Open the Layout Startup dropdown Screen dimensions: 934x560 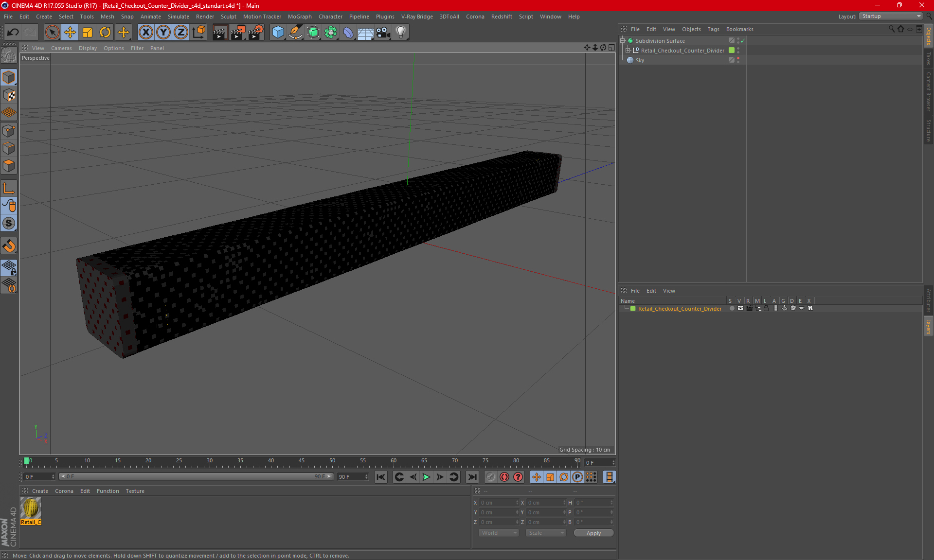click(891, 16)
